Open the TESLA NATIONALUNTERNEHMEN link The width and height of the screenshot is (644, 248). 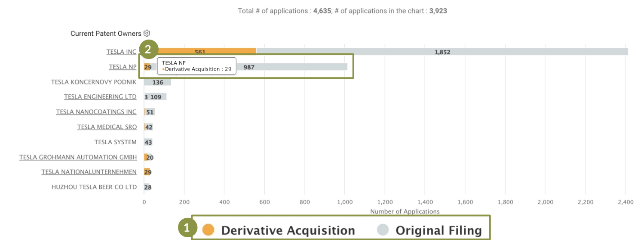[89, 172]
